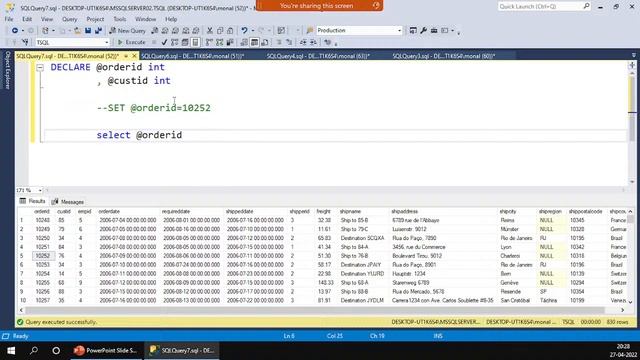Uncomment the selected lines
Image resolution: width=640 pixels, height=360 pixels.
tap(289, 42)
